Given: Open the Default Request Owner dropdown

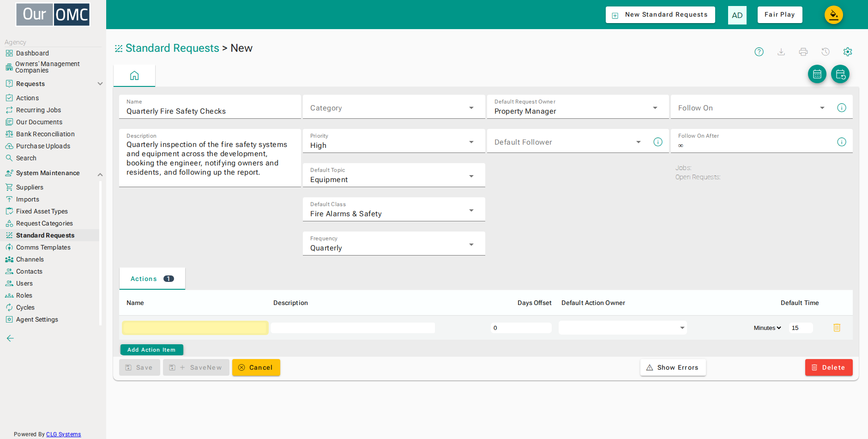Looking at the screenshot, I should (578, 107).
